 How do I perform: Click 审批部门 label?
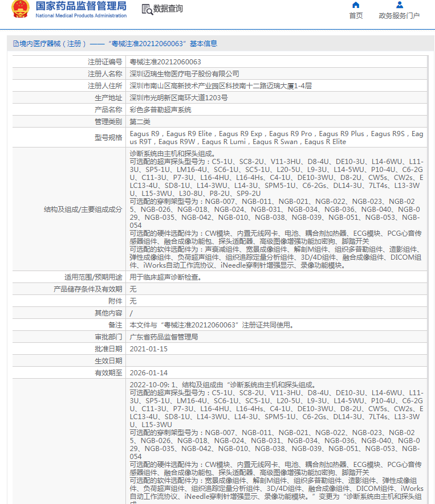108,337
